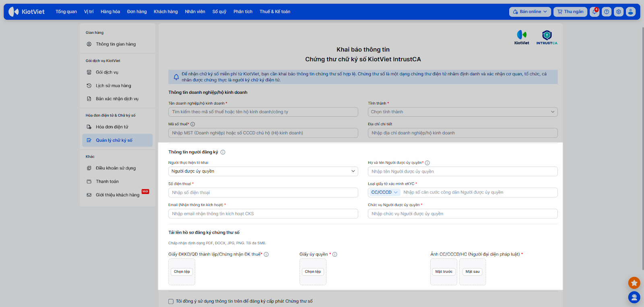The image size is (644, 307).
Task: Go to Thông tin gian hàng
Action: pyautogui.click(x=118, y=44)
